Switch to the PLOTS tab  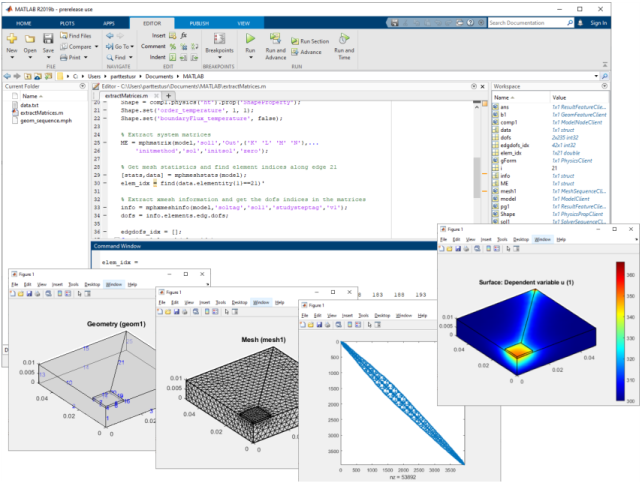tap(67, 23)
